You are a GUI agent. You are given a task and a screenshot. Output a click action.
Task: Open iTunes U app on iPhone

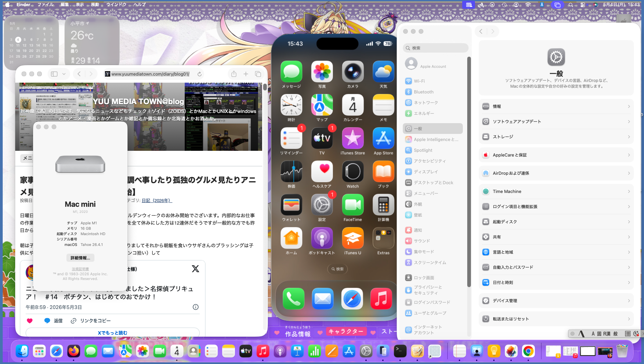pyautogui.click(x=353, y=238)
